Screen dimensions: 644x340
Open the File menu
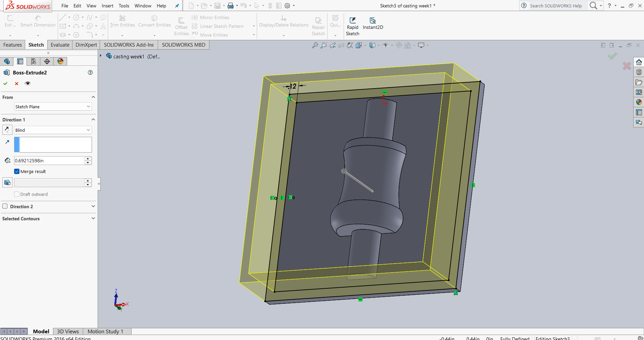point(65,6)
